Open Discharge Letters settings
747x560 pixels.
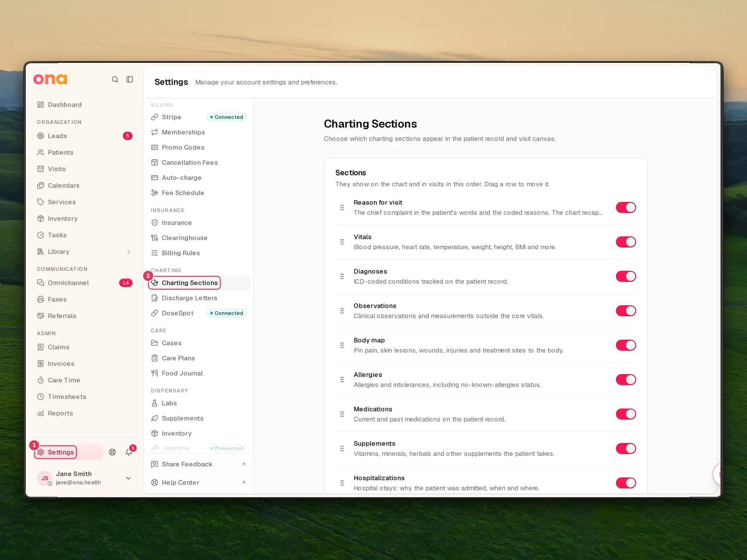199,298
